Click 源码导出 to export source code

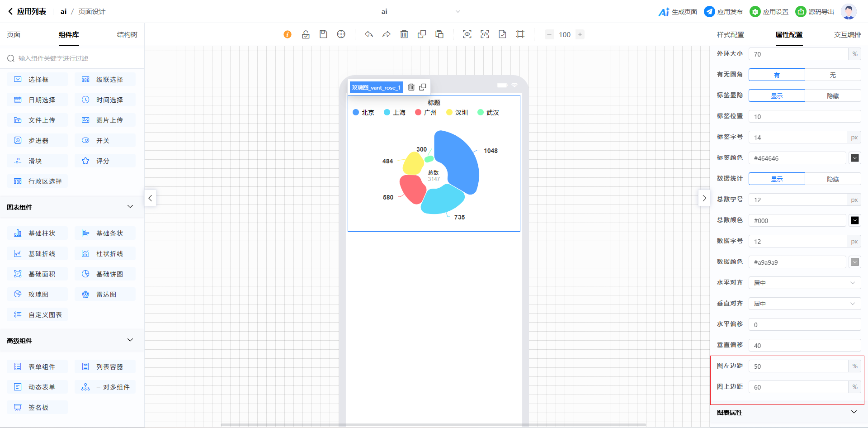tap(815, 12)
